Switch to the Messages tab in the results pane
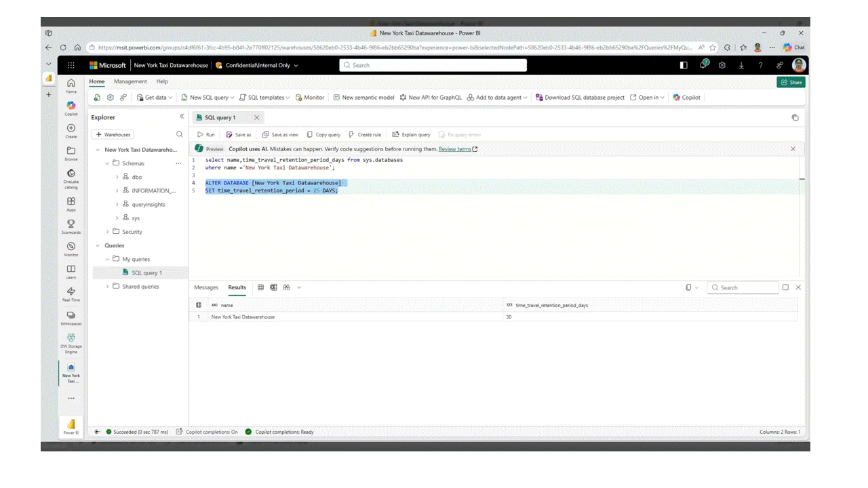 [206, 287]
